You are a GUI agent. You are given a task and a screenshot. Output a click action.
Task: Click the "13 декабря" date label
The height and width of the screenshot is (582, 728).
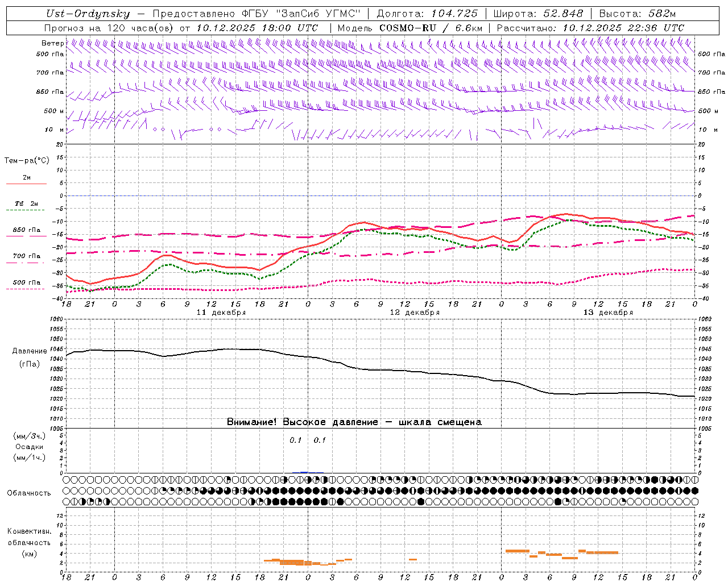pyautogui.click(x=608, y=313)
